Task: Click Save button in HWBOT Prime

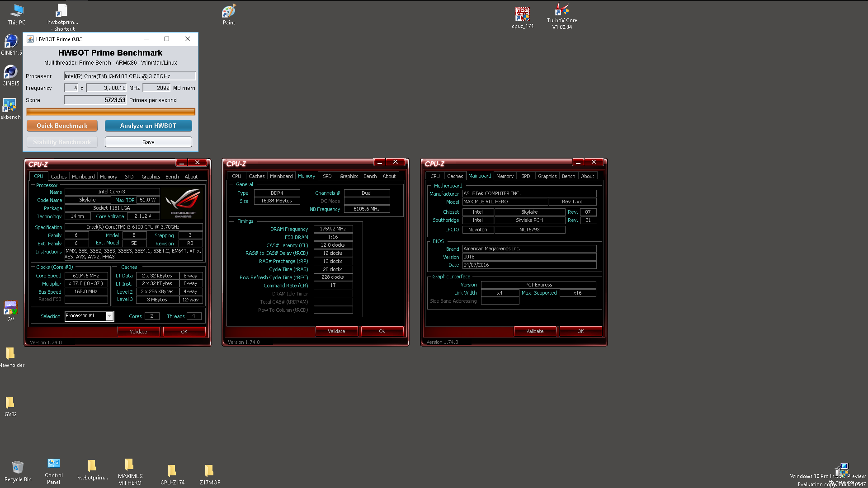Action: (148, 142)
